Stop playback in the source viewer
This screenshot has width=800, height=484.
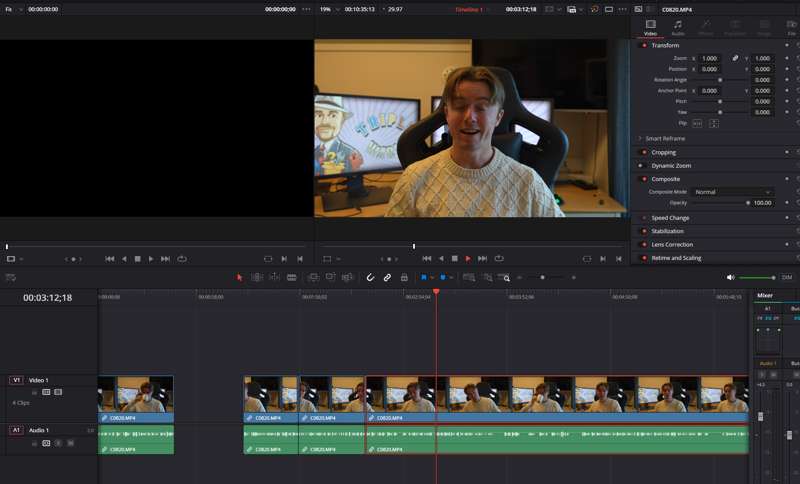pyautogui.click(x=137, y=259)
